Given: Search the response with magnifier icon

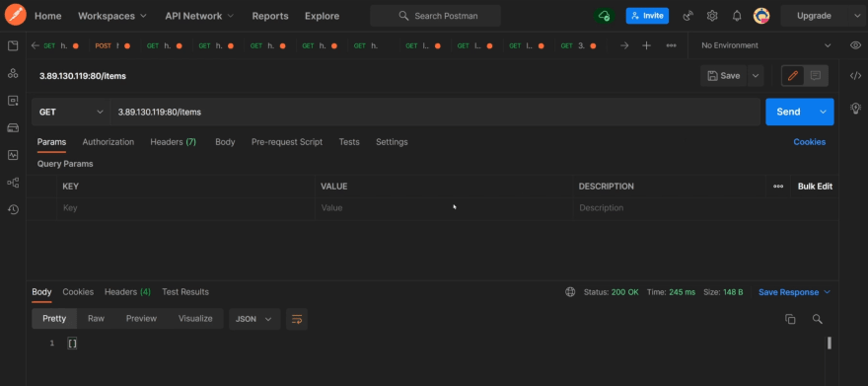Looking at the screenshot, I should click(817, 319).
